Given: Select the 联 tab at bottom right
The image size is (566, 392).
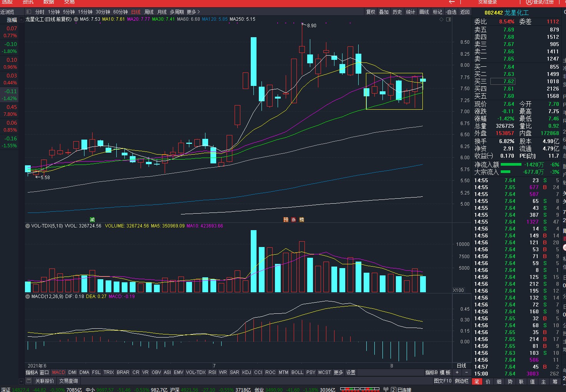Looking at the screenshot, I should point(521,381).
